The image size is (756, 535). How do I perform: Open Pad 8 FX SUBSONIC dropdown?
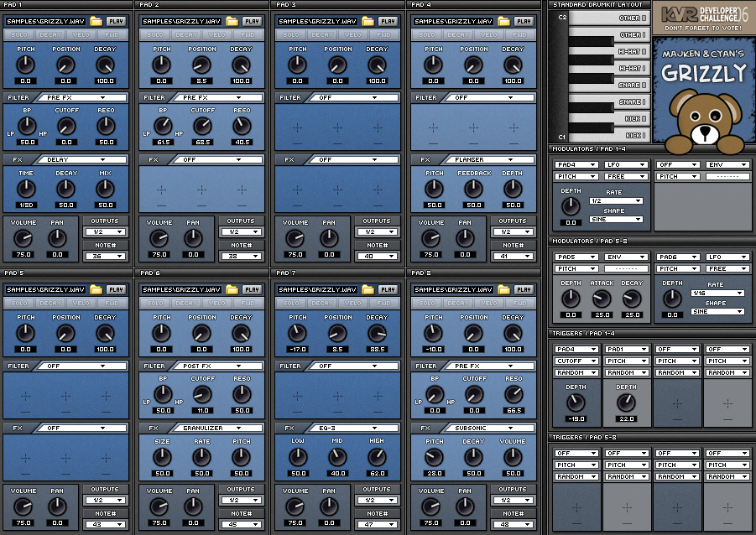coord(490,428)
